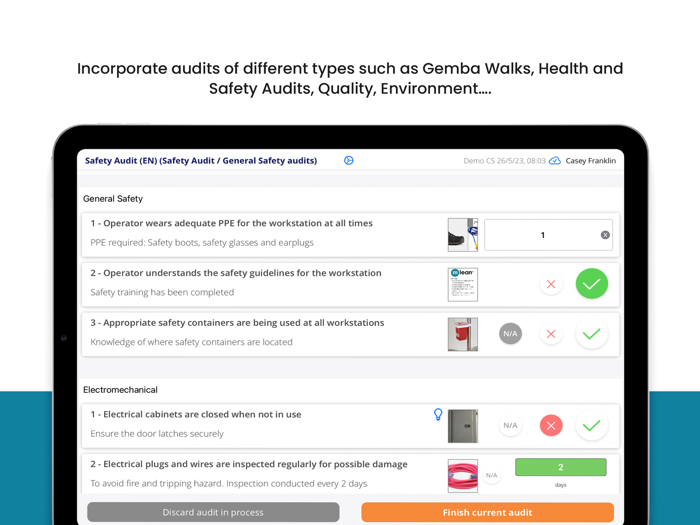Click 'Appropriate safety containers are being used' question
The height and width of the screenshot is (525, 700).
[237, 323]
